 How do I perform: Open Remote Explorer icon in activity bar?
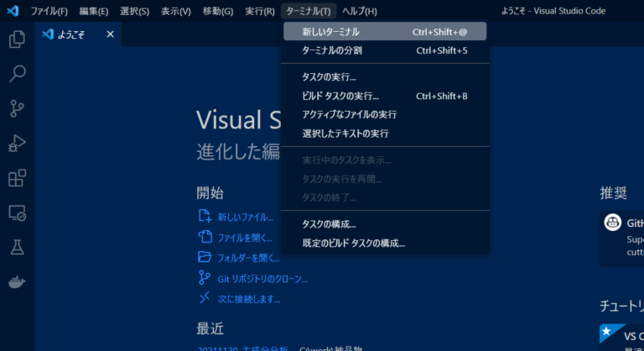(x=17, y=212)
